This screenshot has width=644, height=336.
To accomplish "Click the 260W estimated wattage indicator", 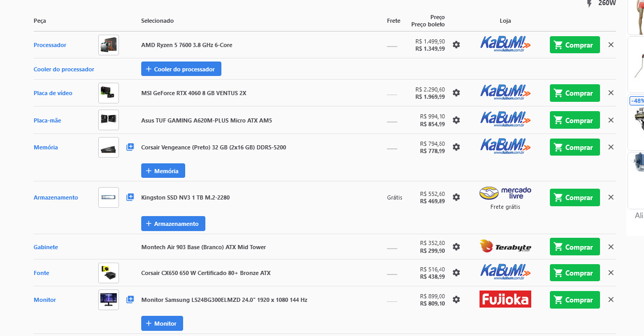I will pyautogui.click(x=601, y=3).
